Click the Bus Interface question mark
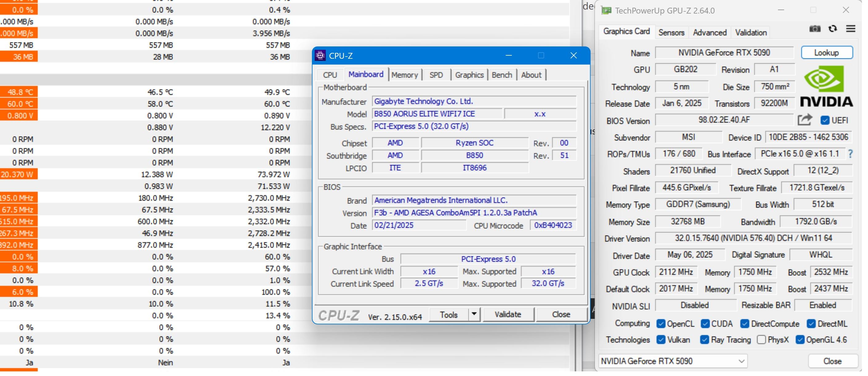This screenshot has height=376, width=868. coord(851,154)
